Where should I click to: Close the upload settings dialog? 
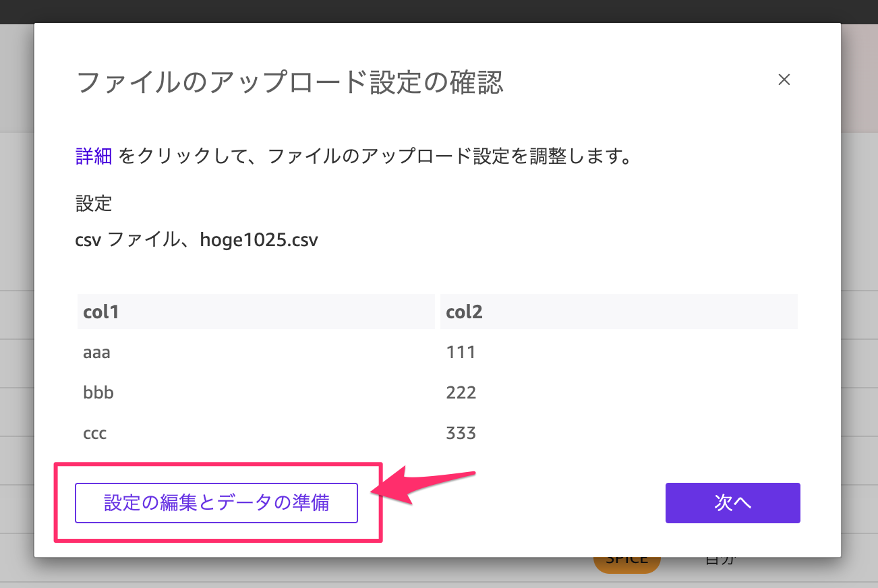click(x=784, y=80)
